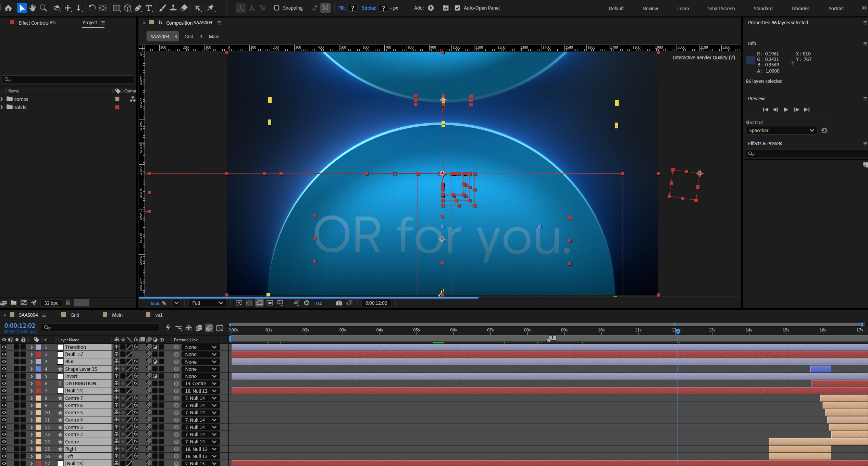Expand the Invert layer properties

(x=31, y=376)
